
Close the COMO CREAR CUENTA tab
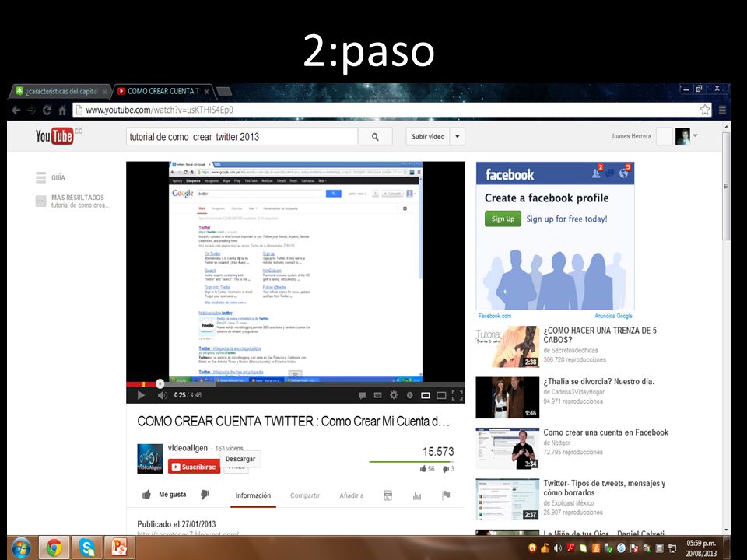(x=207, y=92)
